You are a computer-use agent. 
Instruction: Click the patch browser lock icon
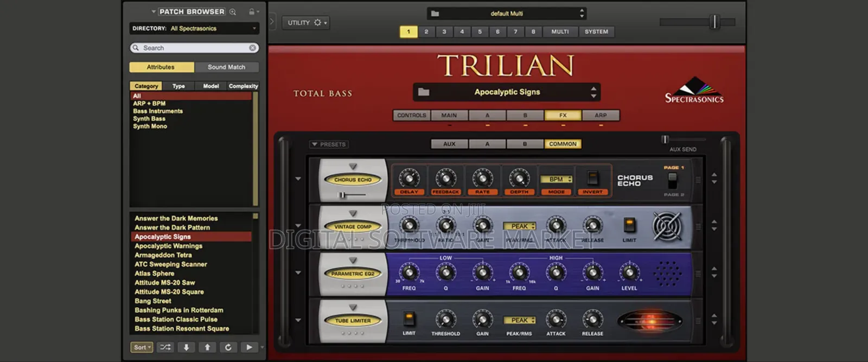(252, 11)
